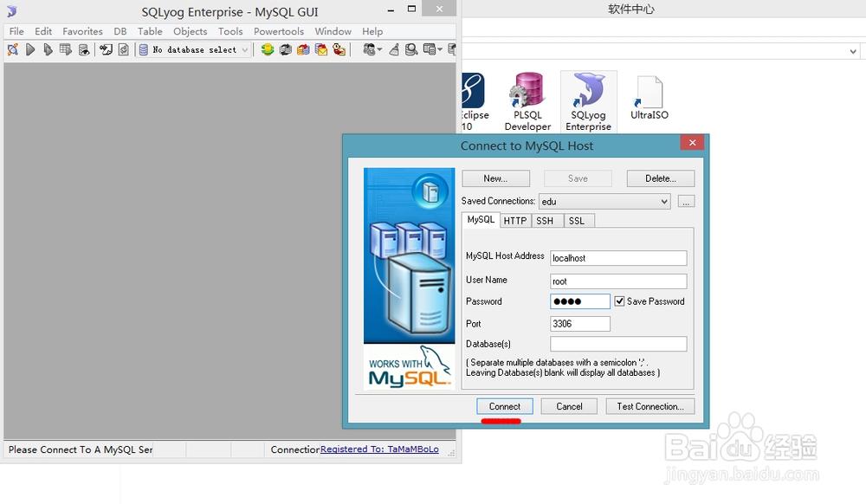Open the user manager icon dropdown arrow
The height and width of the screenshot is (504, 866).
pyautogui.click(x=379, y=49)
